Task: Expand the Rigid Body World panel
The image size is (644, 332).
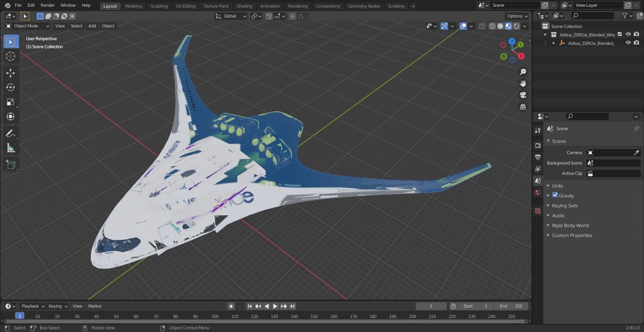Action: coord(570,225)
